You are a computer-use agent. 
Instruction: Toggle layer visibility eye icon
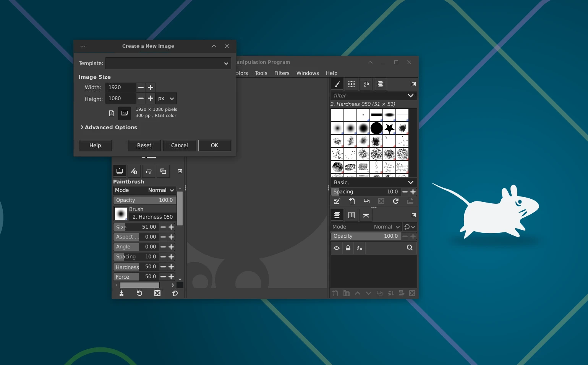coord(337,248)
